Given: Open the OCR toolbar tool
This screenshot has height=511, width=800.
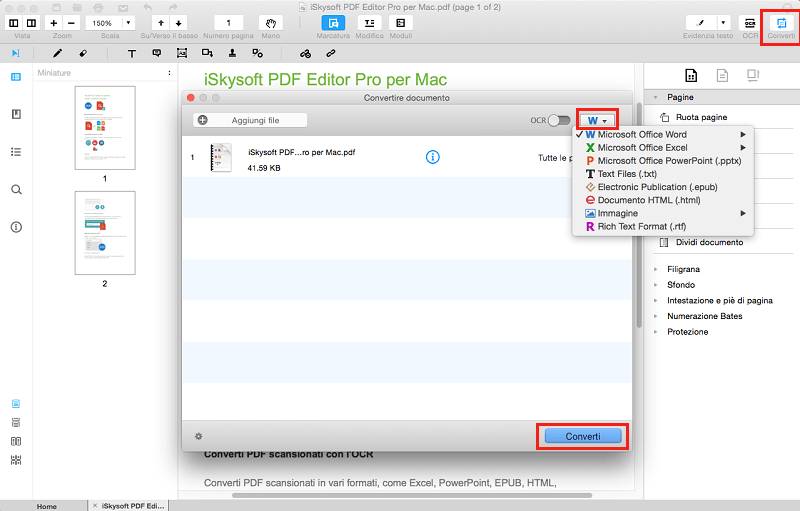Looking at the screenshot, I should tap(749, 23).
